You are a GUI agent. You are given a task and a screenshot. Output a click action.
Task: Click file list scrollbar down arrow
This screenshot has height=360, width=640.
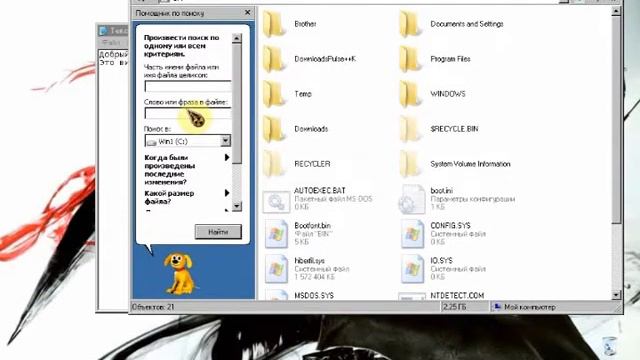(616, 295)
